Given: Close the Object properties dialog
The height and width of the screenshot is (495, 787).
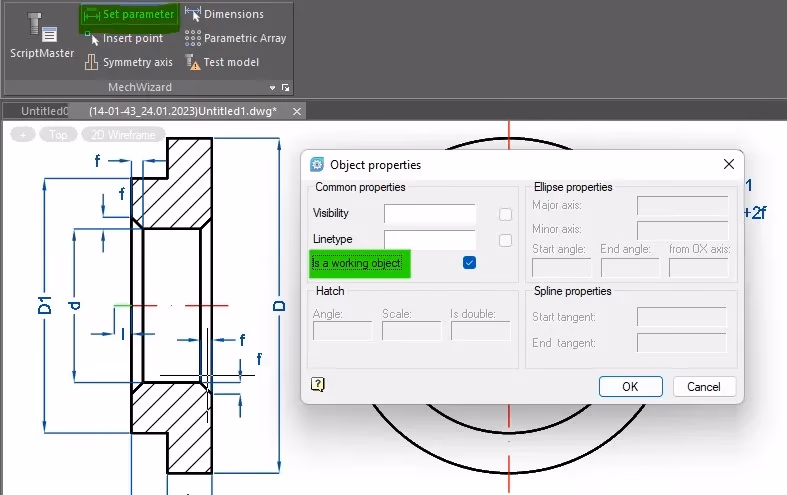Looking at the screenshot, I should point(729,164).
